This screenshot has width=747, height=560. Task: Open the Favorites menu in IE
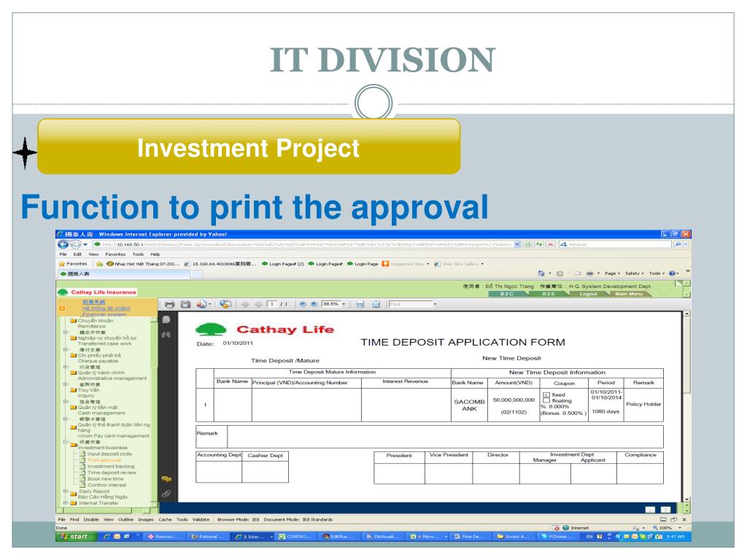[115, 254]
